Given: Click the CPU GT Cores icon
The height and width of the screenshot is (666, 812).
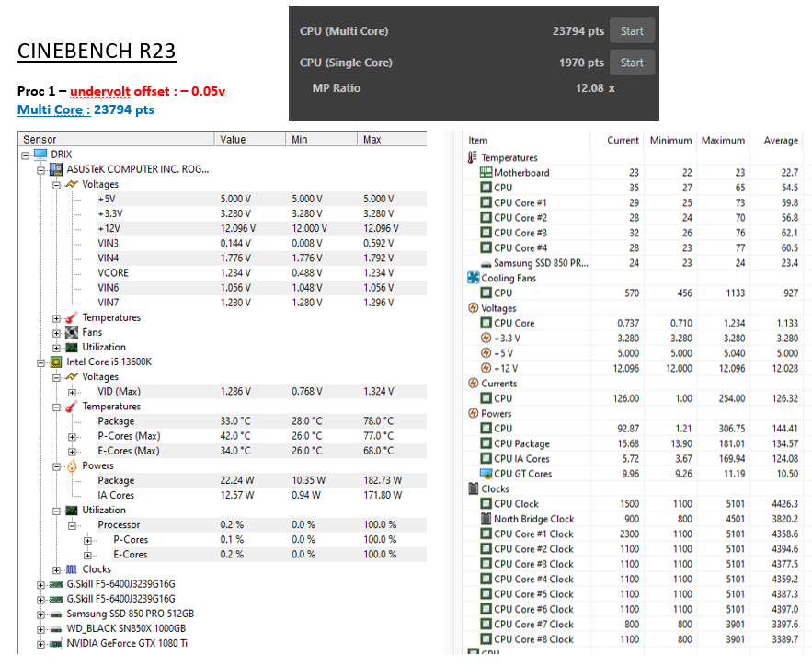Looking at the screenshot, I should pos(486,474).
